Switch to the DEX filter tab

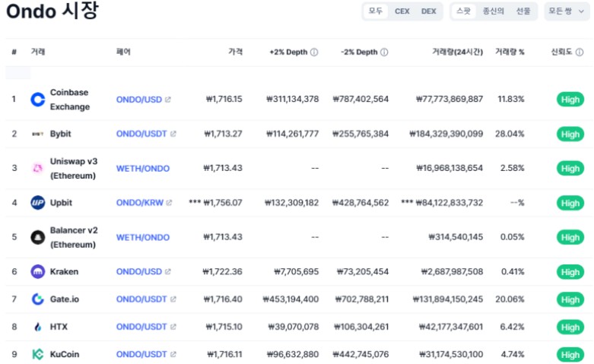pyautogui.click(x=428, y=11)
